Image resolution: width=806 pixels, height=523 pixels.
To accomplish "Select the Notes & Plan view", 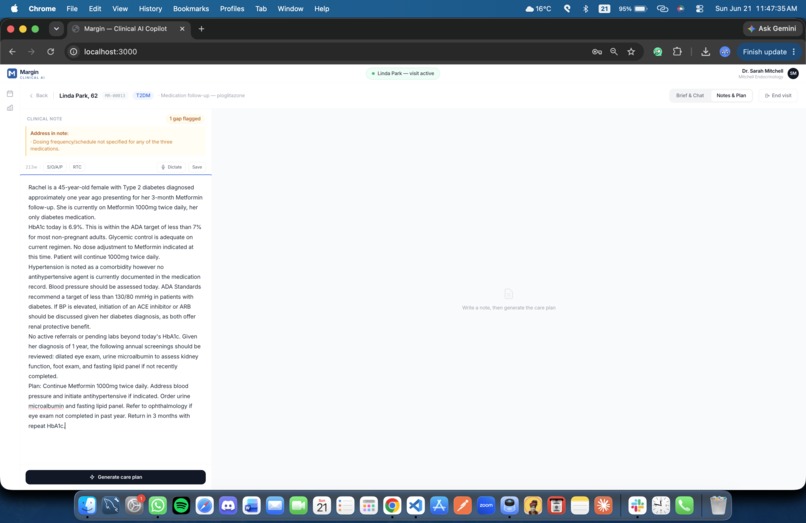I will (731, 96).
